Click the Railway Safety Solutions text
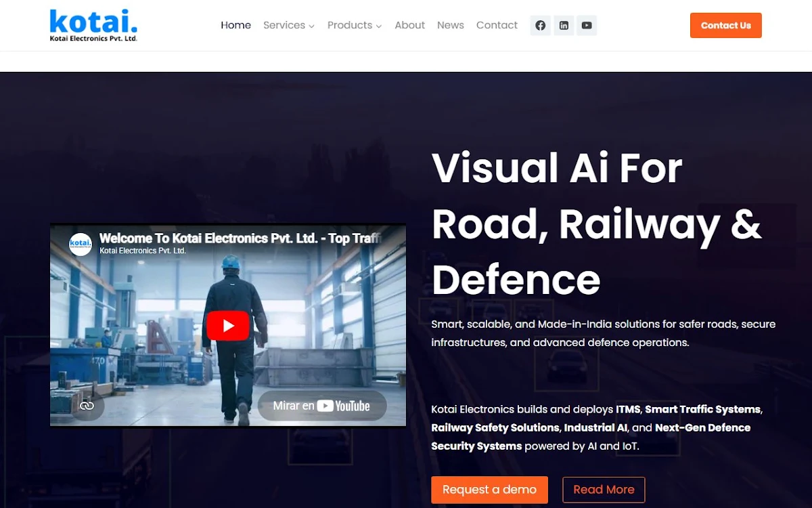The height and width of the screenshot is (508, 812). [495, 428]
